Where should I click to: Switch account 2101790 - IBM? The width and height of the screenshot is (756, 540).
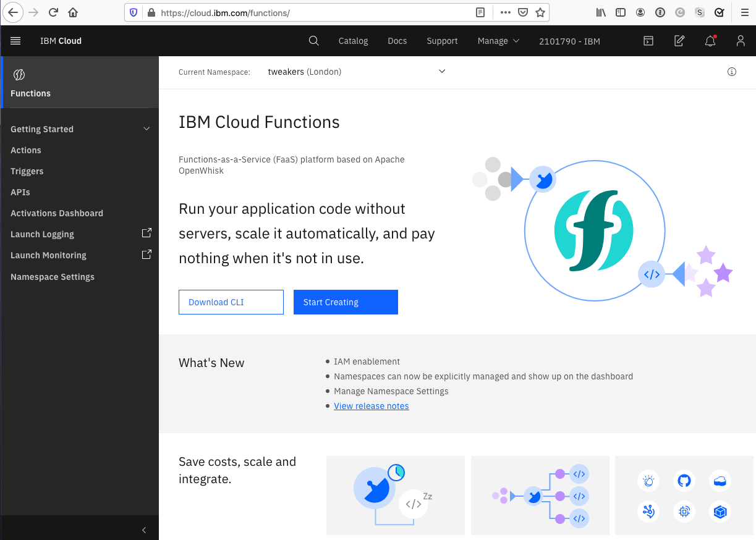pyautogui.click(x=569, y=41)
